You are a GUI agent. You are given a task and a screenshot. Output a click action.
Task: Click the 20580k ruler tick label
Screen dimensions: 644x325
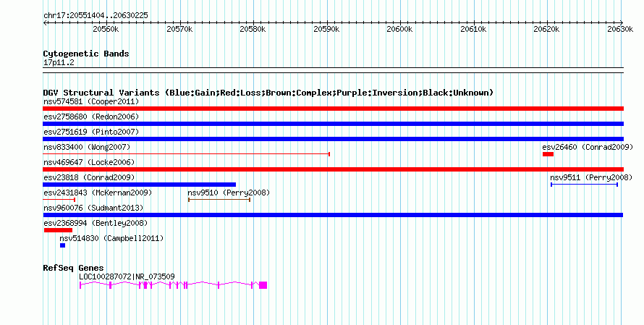(x=253, y=29)
